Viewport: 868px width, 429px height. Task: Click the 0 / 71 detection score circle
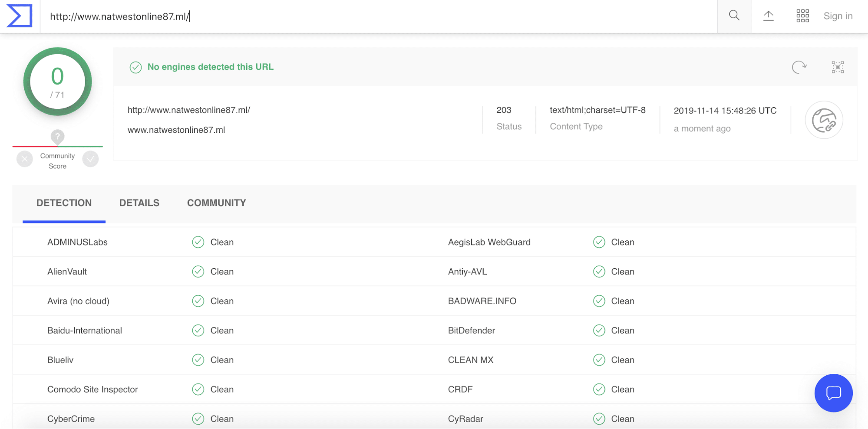(57, 82)
